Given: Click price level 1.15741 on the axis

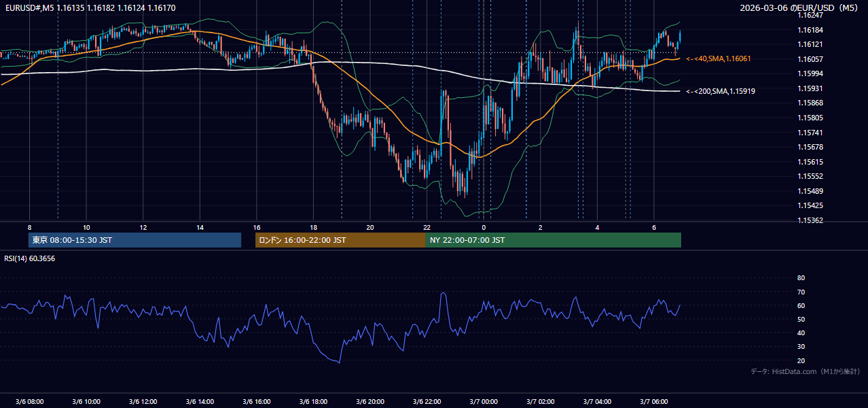Looking at the screenshot, I should 810,133.
